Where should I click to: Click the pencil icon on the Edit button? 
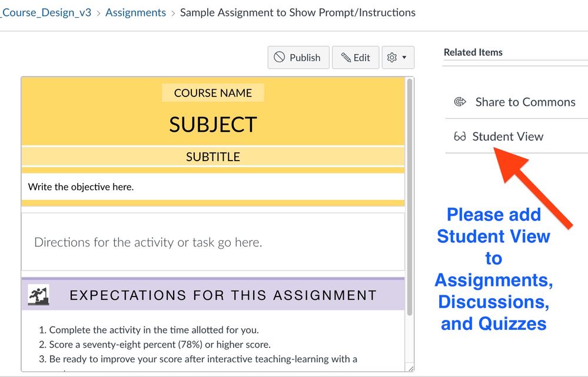click(x=346, y=57)
